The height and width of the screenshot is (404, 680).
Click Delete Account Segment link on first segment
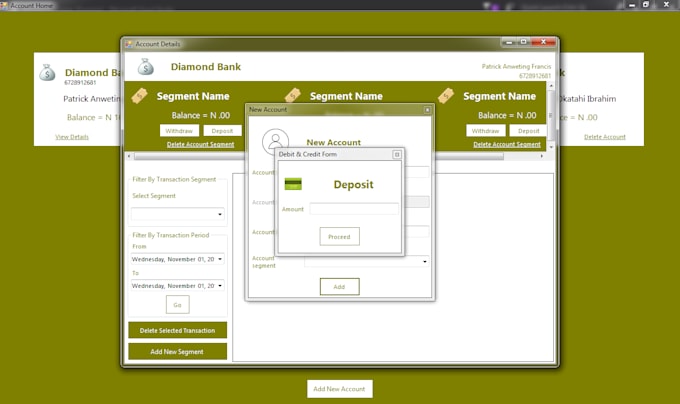coord(200,144)
